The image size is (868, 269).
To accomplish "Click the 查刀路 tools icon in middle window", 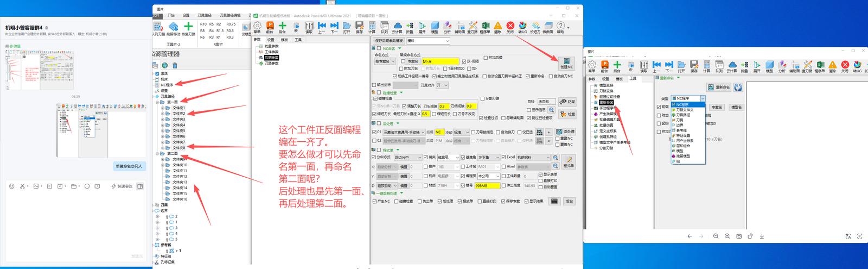I will click(x=473, y=26).
